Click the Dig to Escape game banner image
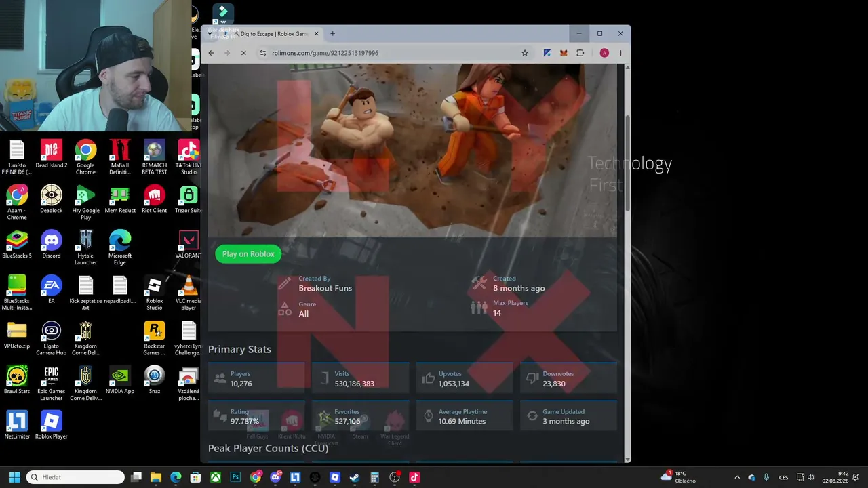The width and height of the screenshot is (868, 488). pos(412,150)
